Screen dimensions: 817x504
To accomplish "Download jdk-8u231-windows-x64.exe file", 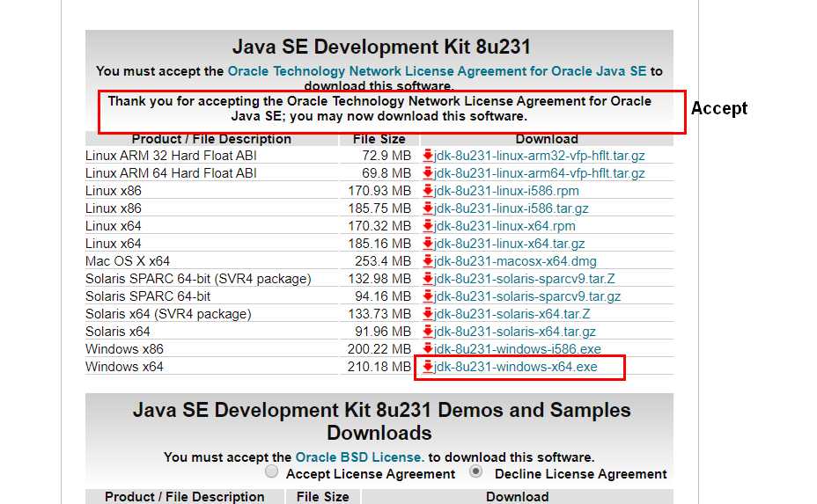I will point(516,367).
